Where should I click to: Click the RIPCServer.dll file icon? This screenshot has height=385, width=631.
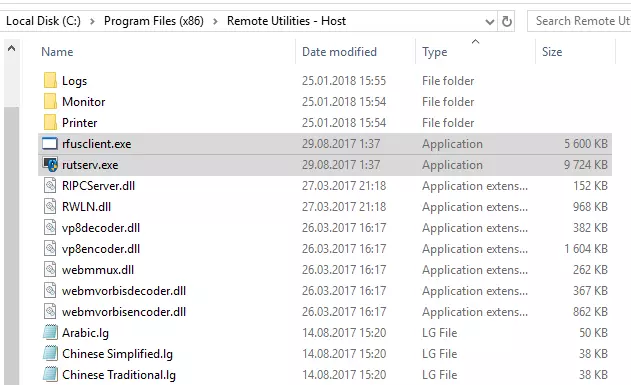(50, 185)
